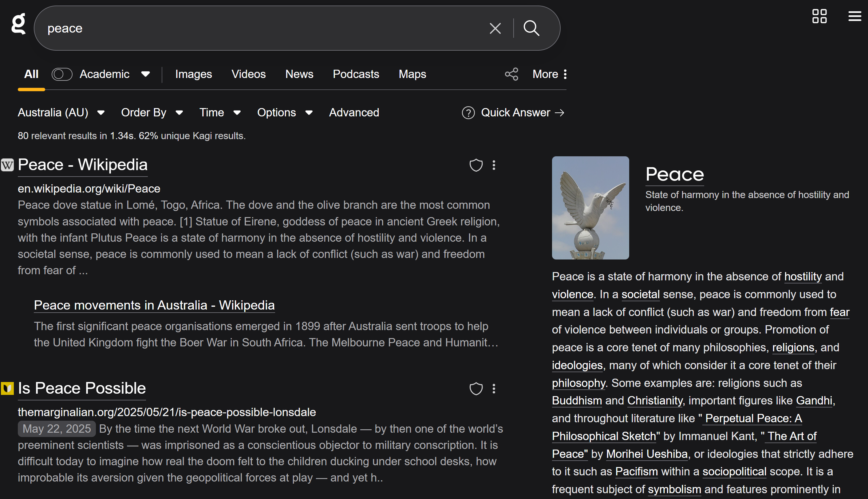Click the Advanced search link
This screenshot has height=499, width=868.
pos(354,113)
